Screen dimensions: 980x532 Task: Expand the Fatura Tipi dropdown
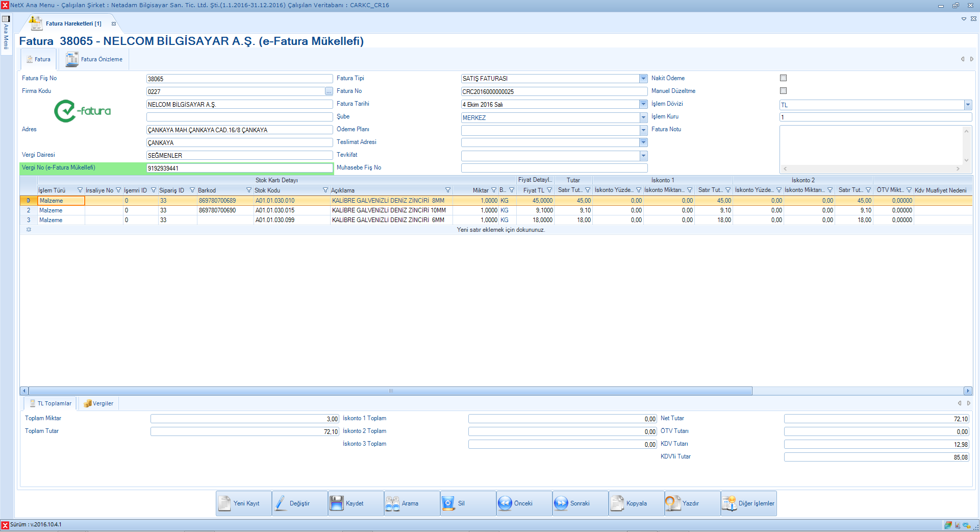click(643, 79)
